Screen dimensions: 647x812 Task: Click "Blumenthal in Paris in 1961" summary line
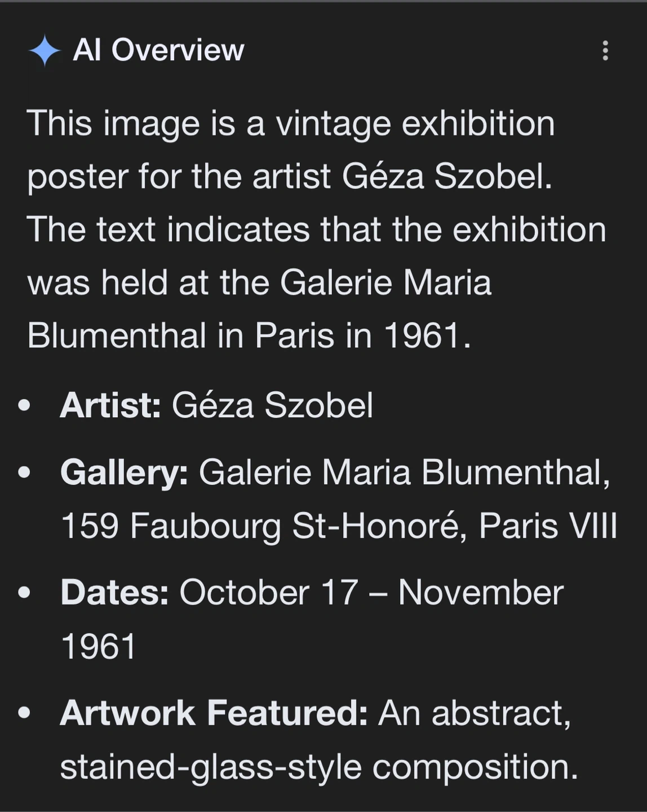coord(249,336)
